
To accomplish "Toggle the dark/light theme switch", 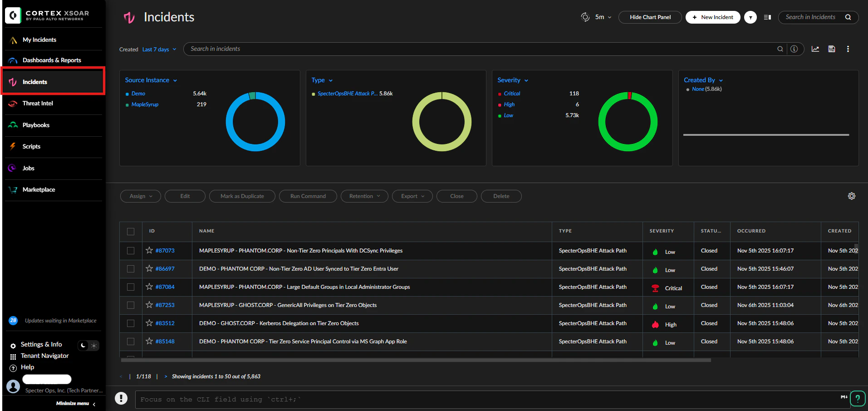I will (88, 346).
